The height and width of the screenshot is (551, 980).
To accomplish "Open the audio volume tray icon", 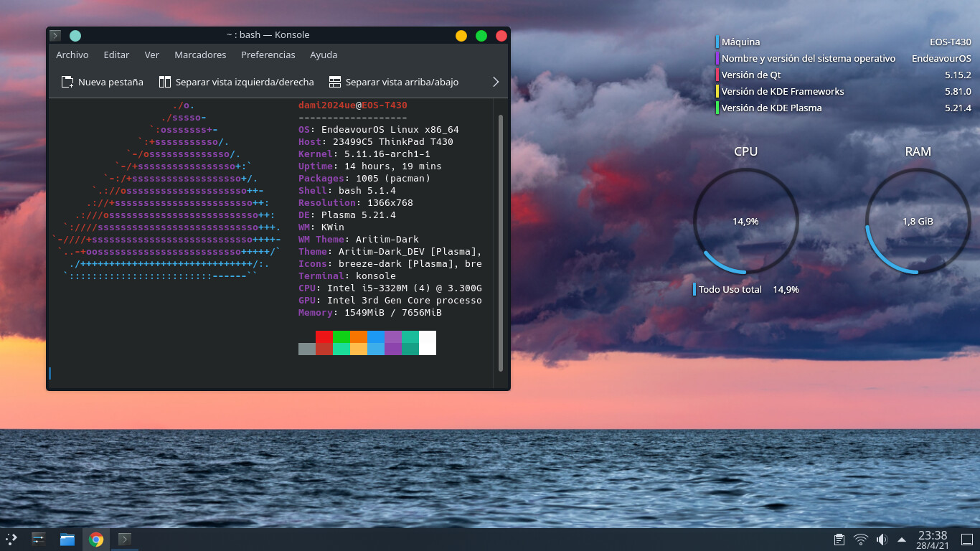I will tap(882, 540).
